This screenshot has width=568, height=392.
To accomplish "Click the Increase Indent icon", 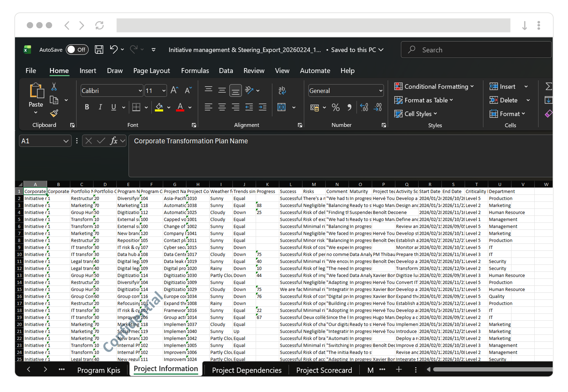I will tap(262, 107).
